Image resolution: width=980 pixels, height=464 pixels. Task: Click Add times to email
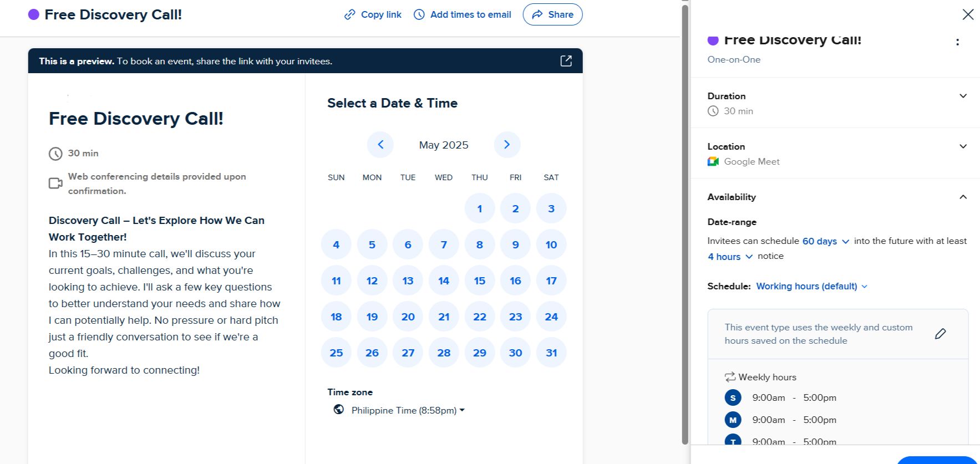(463, 14)
